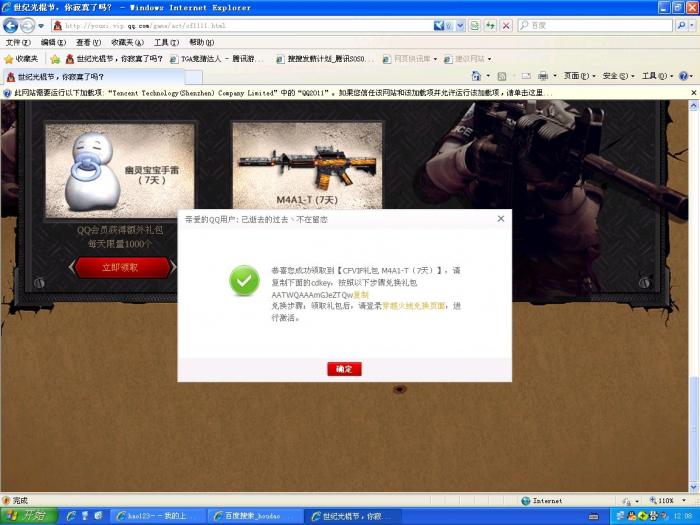Go back using the browser Back arrow
The width and height of the screenshot is (700, 525).
[x=10, y=25]
